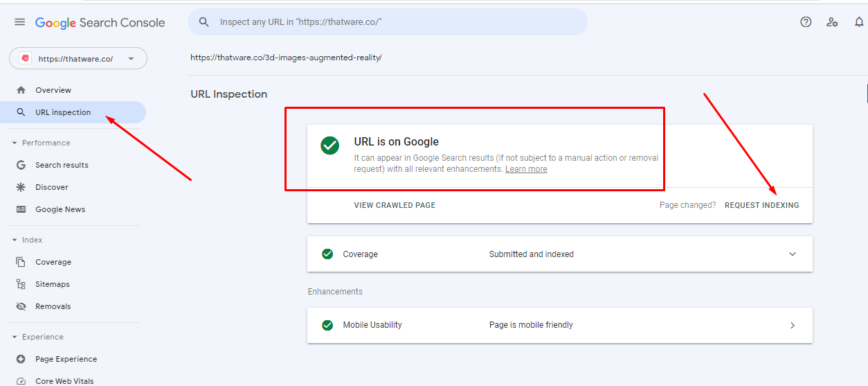The height and width of the screenshot is (386, 868).
Task: Click the 'Enhancements' section label
Action: click(x=335, y=292)
